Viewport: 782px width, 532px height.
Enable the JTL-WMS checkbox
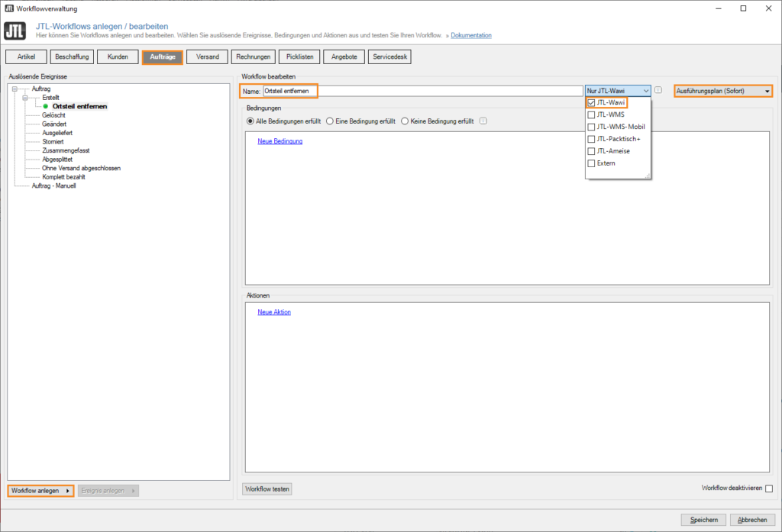[x=591, y=114]
